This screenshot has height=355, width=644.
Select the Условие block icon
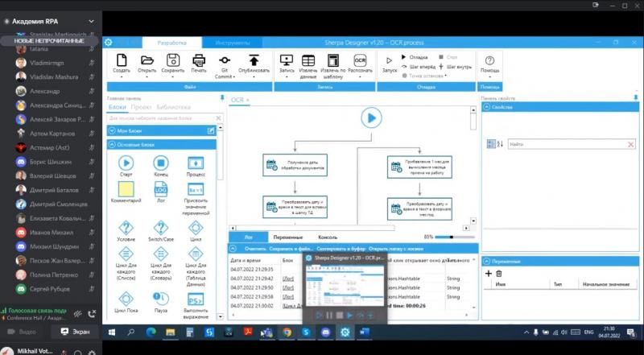click(126, 228)
